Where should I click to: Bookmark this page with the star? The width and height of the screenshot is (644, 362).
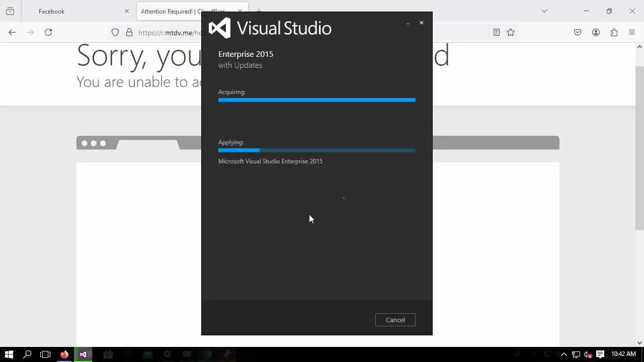[511, 32]
